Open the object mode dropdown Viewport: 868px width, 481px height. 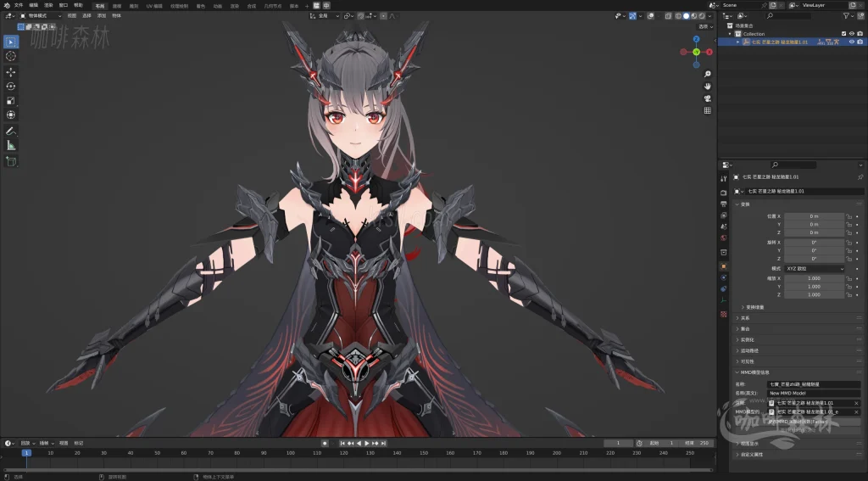[41, 16]
